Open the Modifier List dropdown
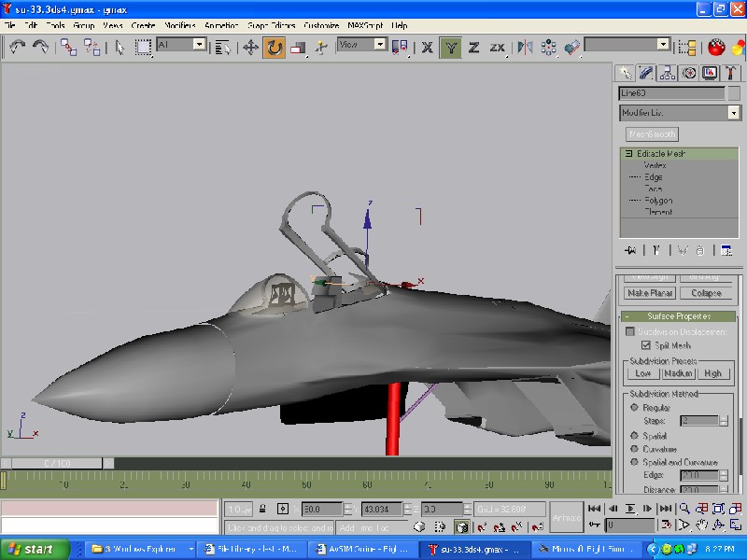This screenshot has height=560, width=747. click(679, 113)
